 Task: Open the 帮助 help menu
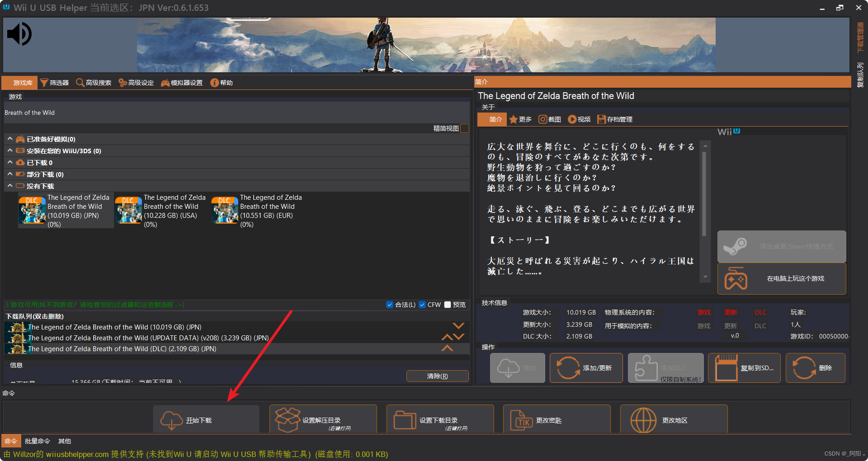click(x=222, y=83)
